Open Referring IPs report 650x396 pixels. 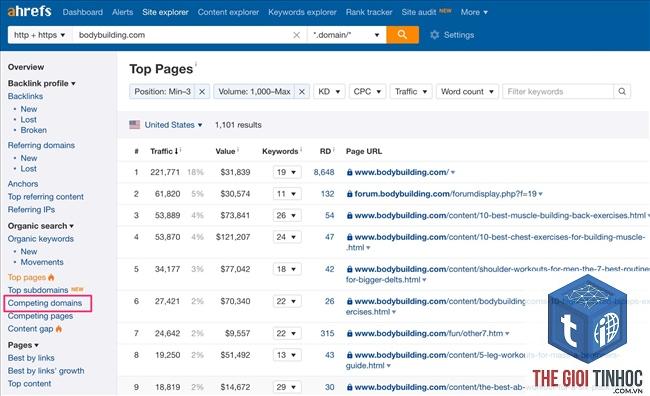[32, 209]
